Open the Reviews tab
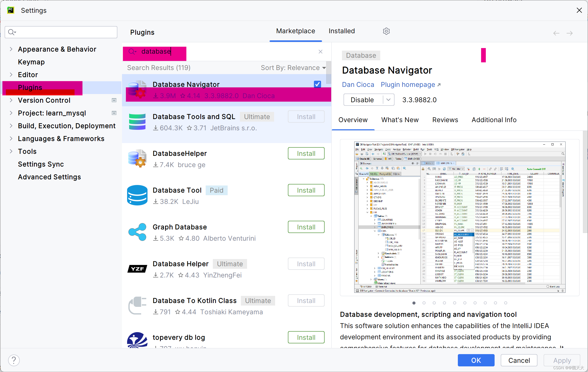Screen dimensions: 588x372 [x=445, y=120]
